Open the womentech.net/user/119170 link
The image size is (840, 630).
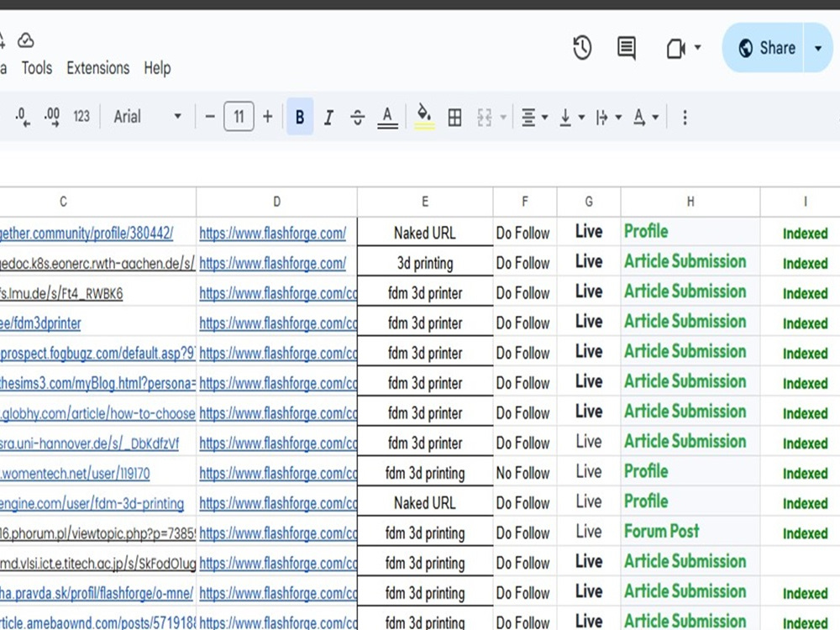(75, 473)
